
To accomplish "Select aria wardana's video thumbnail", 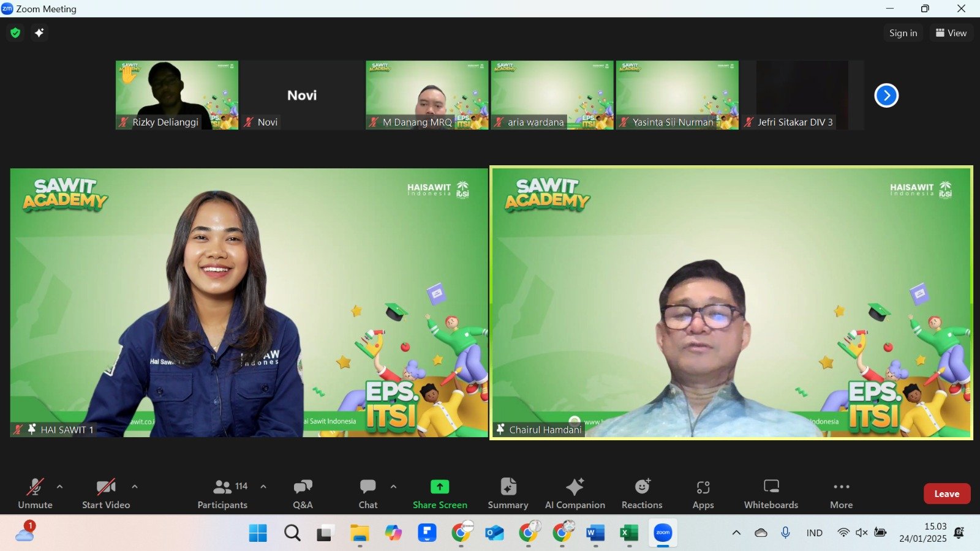I will click(x=552, y=95).
